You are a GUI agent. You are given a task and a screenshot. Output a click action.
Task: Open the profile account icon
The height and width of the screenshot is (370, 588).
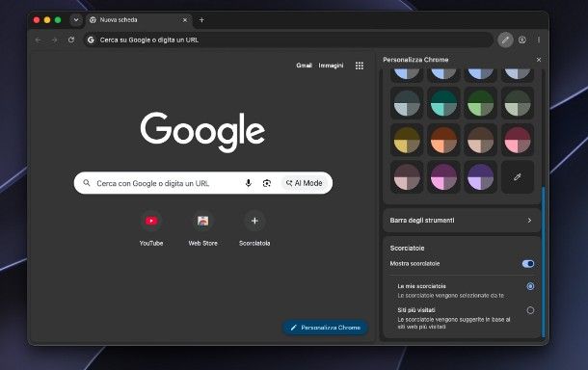tap(522, 40)
